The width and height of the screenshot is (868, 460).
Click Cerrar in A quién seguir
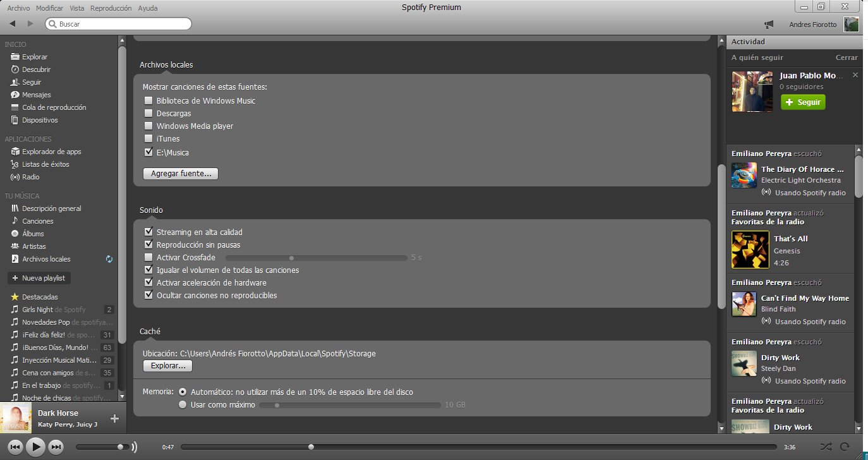coord(847,57)
